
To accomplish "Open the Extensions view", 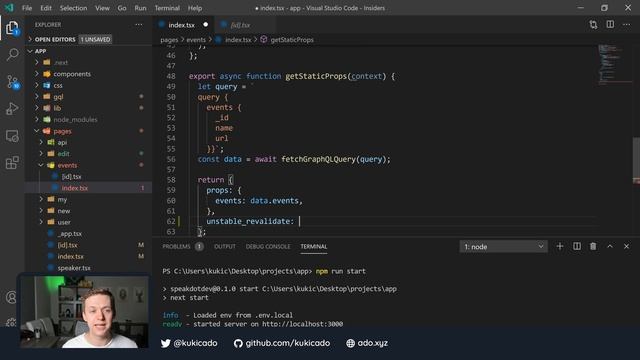I will 12,163.
